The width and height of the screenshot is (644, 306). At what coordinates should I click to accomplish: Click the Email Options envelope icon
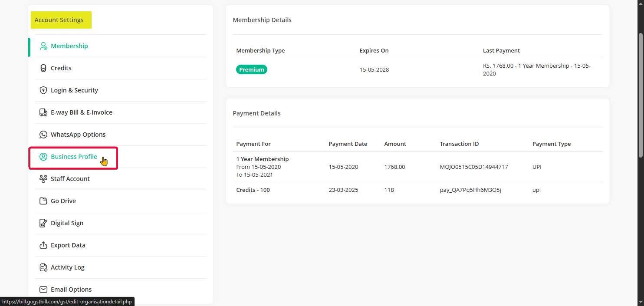click(43, 290)
